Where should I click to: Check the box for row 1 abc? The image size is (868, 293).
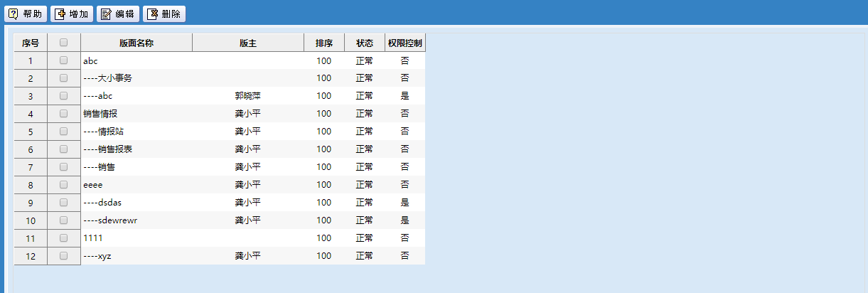[64, 60]
